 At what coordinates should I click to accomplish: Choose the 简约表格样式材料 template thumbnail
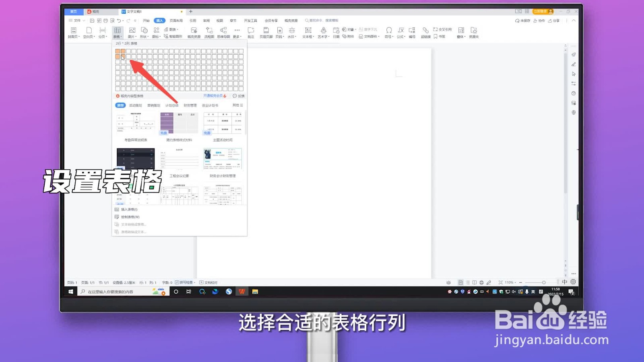(x=179, y=123)
